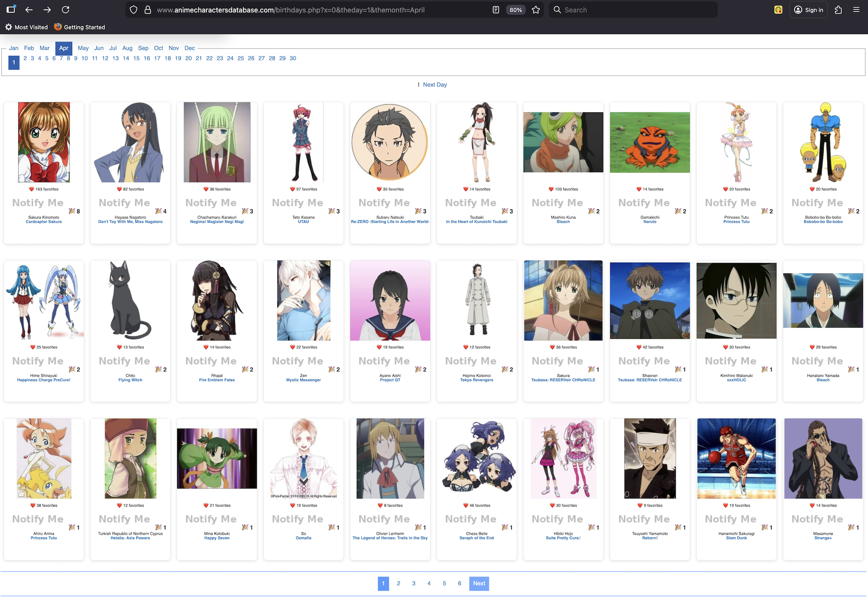Open the sidebar toggle icon
The width and height of the screenshot is (868, 598).
(11, 10)
